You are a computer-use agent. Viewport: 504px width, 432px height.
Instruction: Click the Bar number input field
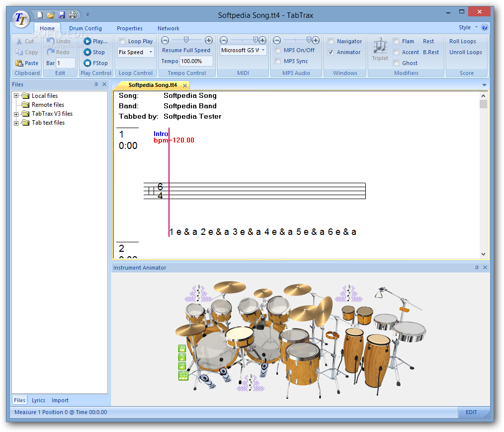pos(66,63)
